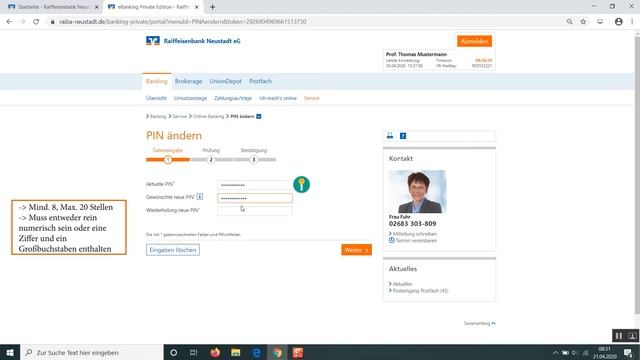Viewport: 640px width, 360px height.
Task: Click taskbar clock showing 21.04.2020
Action: click(604, 353)
